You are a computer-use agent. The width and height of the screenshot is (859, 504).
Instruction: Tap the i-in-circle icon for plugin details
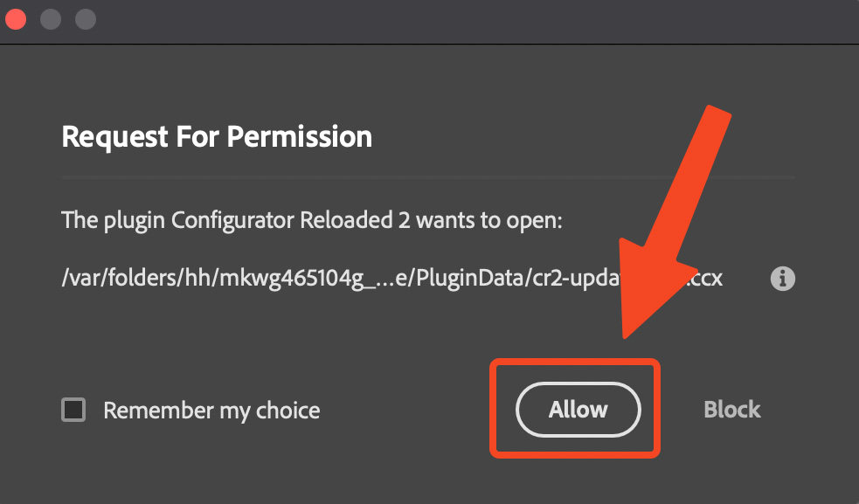[x=782, y=278]
